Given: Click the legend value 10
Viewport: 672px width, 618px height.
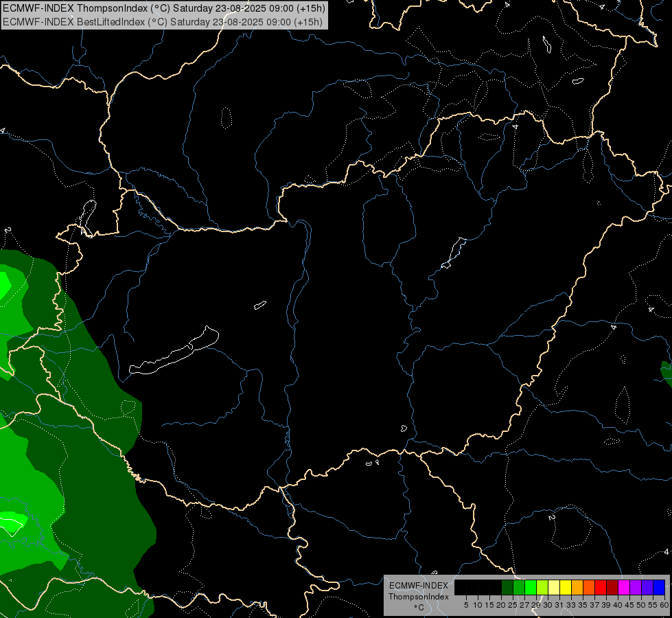Looking at the screenshot, I should point(478,605).
